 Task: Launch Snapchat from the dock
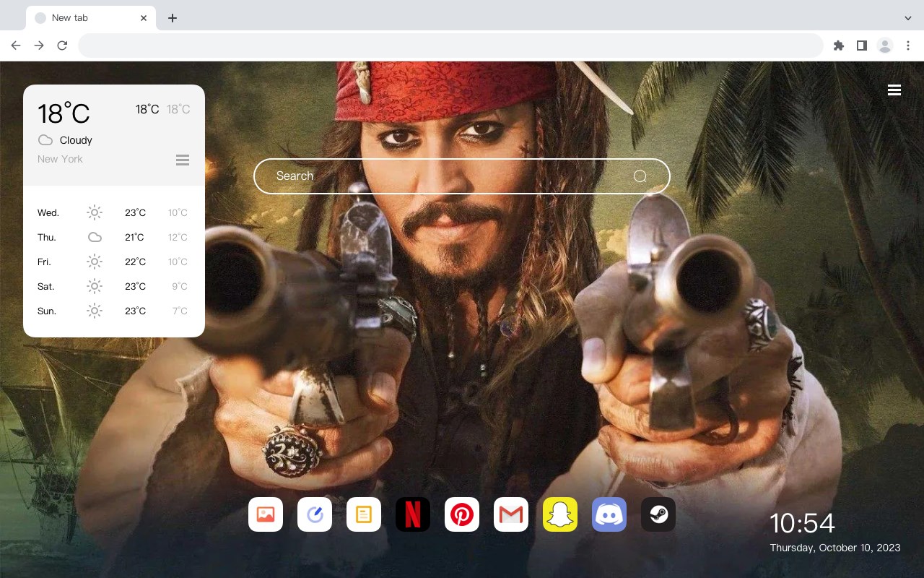coord(560,514)
